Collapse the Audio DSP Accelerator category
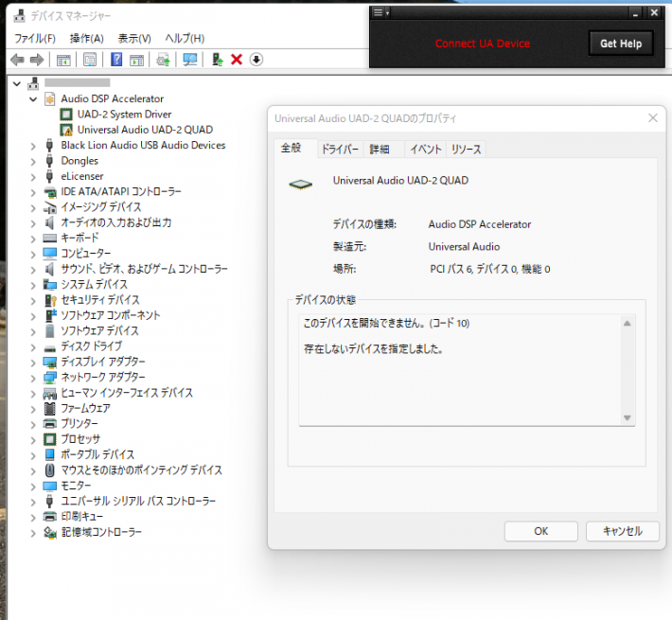Viewport: 672px width, 620px height. (33, 99)
